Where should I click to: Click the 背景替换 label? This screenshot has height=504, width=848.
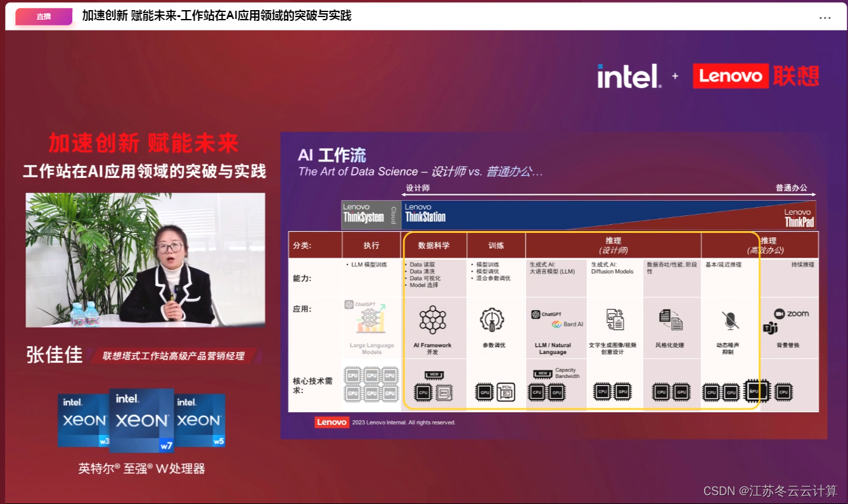pyautogui.click(x=788, y=345)
